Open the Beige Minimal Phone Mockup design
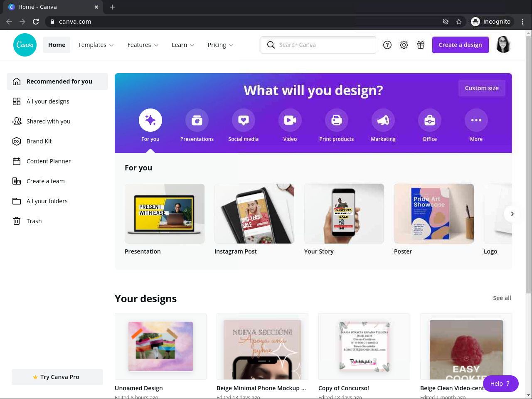The width and height of the screenshot is (532, 399). [x=262, y=346]
